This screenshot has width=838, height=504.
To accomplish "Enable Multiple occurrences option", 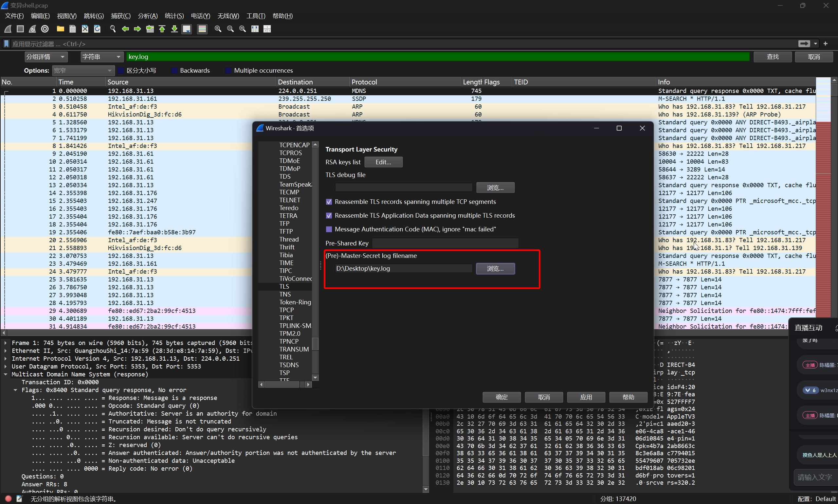I will point(228,70).
